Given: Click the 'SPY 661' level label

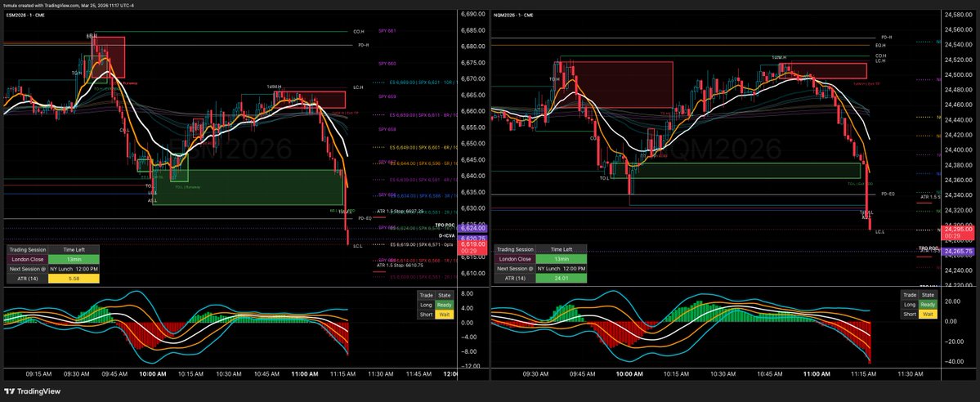Looking at the screenshot, I should coord(387,30).
